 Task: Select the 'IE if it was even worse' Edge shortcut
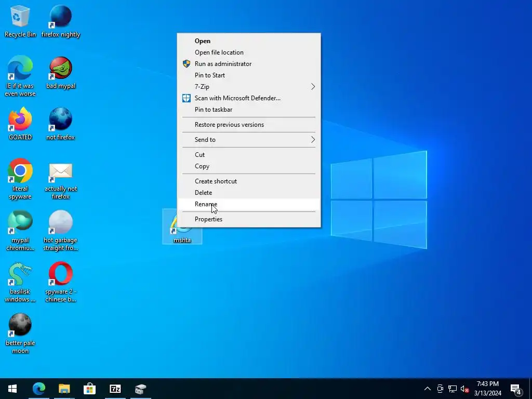point(20,76)
